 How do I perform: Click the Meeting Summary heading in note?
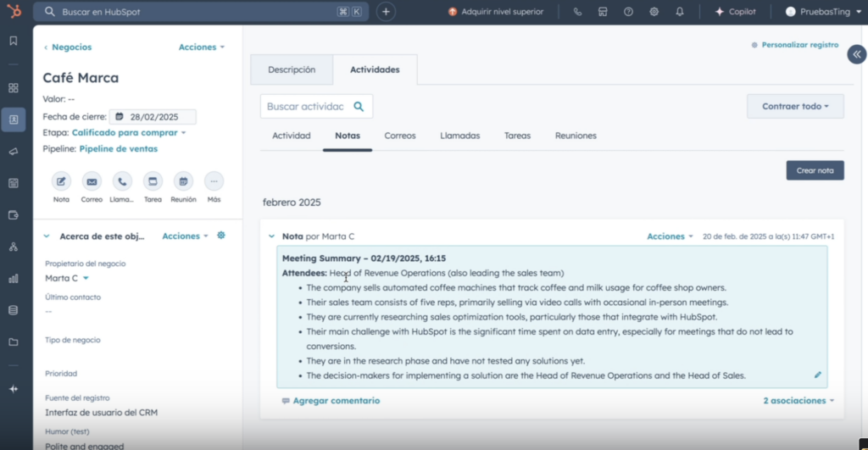(364, 258)
